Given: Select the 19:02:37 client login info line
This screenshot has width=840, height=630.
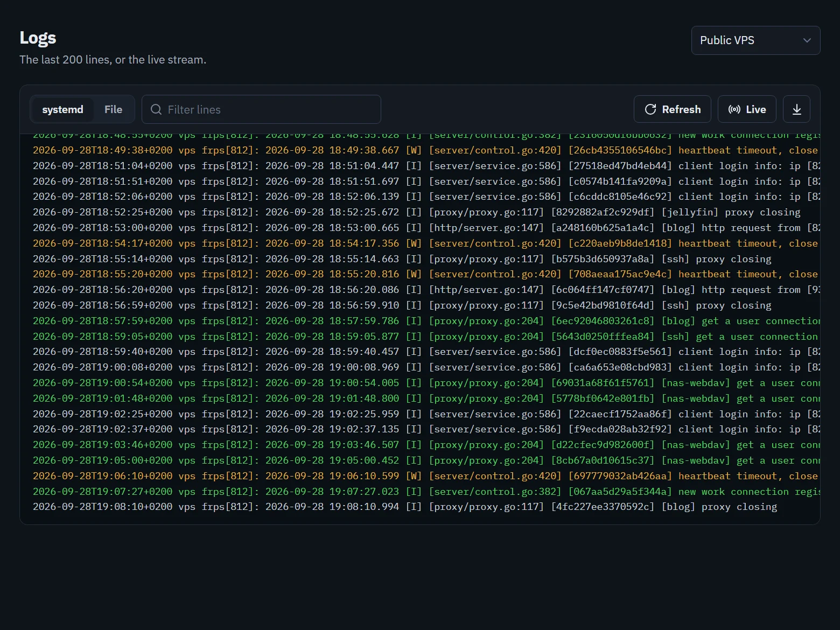Looking at the screenshot, I should [425, 429].
